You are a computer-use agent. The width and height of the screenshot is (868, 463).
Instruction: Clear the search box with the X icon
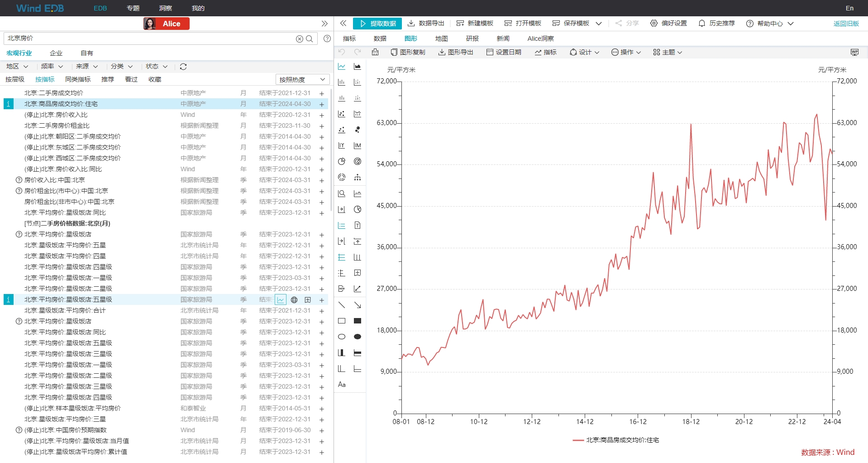[x=299, y=39]
